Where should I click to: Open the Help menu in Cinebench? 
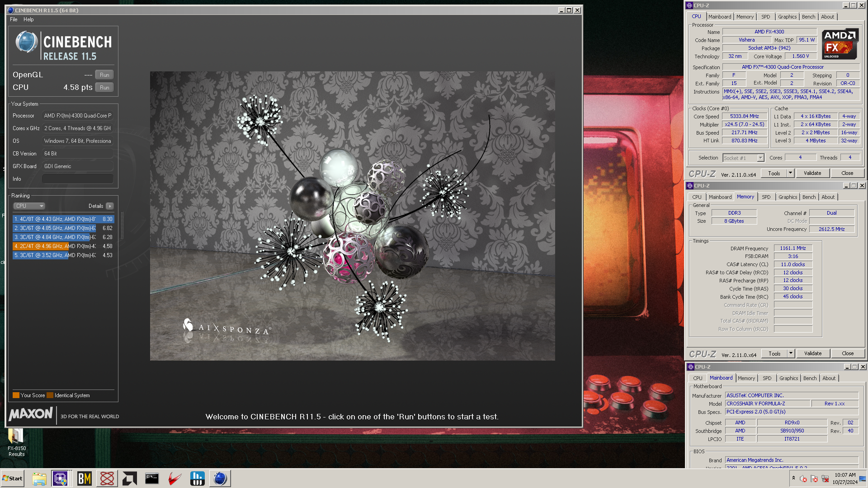click(28, 19)
